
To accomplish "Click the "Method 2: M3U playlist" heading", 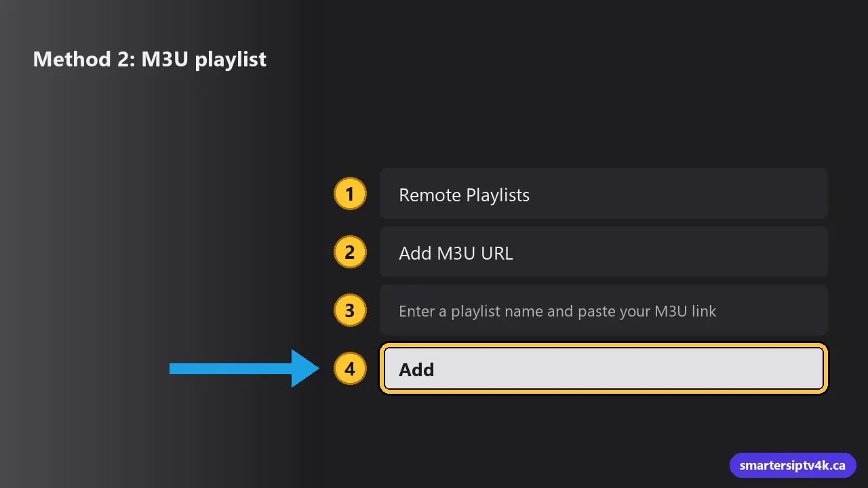I will (150, 59).
